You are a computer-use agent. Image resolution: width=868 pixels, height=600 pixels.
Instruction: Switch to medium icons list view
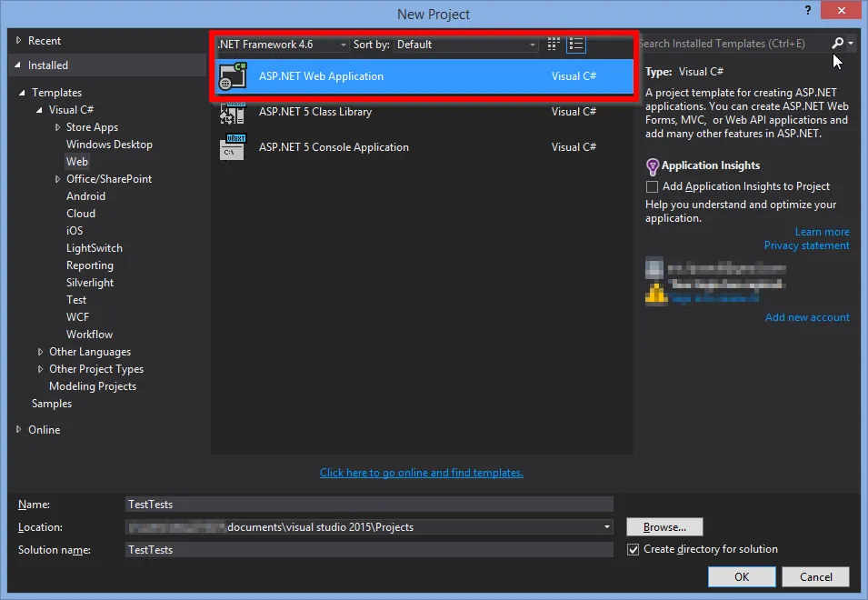click(x=576, y=45)
